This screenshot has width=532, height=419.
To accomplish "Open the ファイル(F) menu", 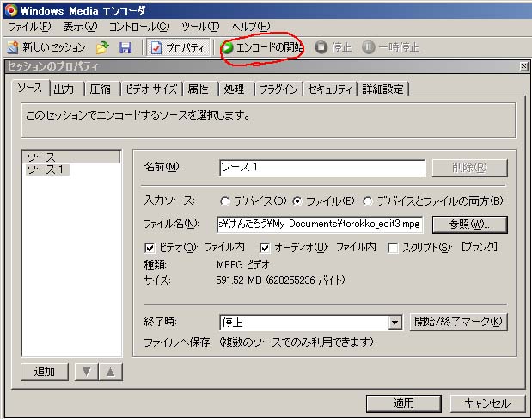I will coord(29,27).
